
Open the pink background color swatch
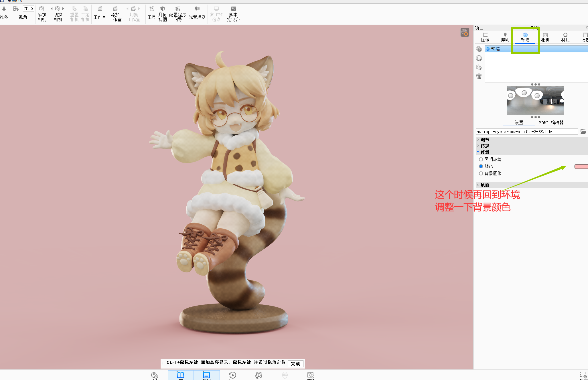tap(581, 167)
